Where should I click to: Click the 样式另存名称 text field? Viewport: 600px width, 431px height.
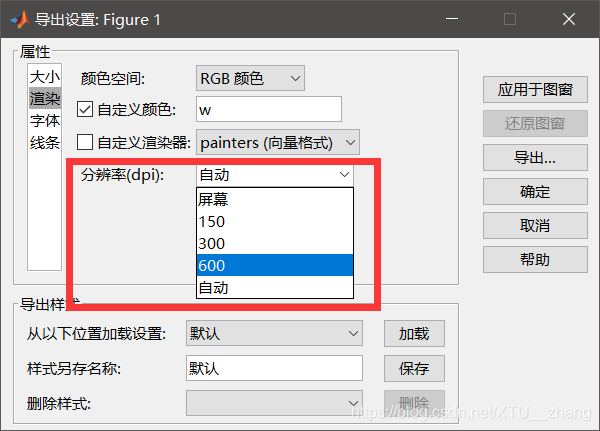click(x=274, y=368)
